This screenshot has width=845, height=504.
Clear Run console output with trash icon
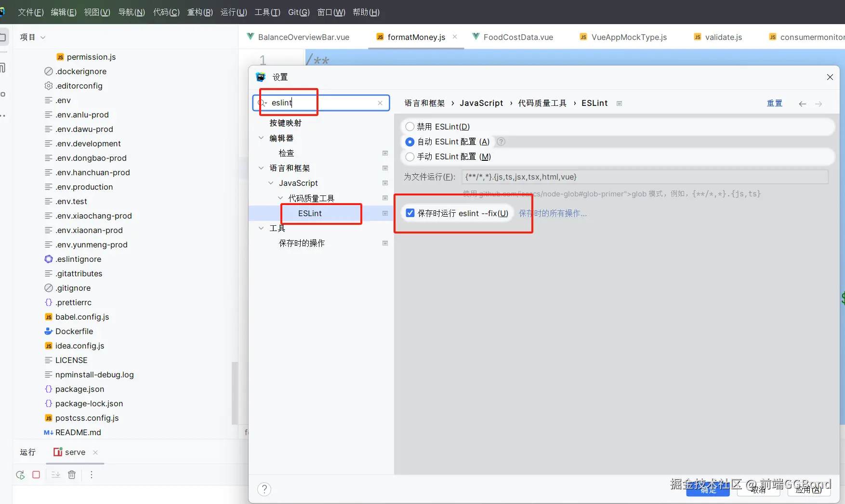coord(72,475)
